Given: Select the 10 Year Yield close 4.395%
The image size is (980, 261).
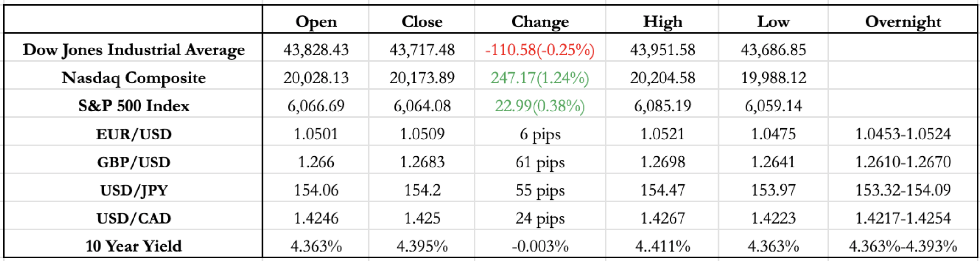Looking at the screenshot, I should coord(422,246).
